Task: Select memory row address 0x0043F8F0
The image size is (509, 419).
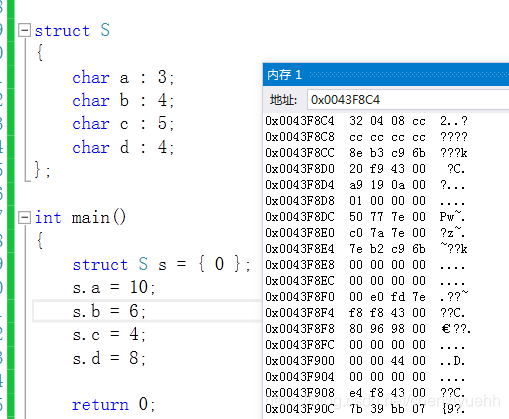Action: pos(300,297)
